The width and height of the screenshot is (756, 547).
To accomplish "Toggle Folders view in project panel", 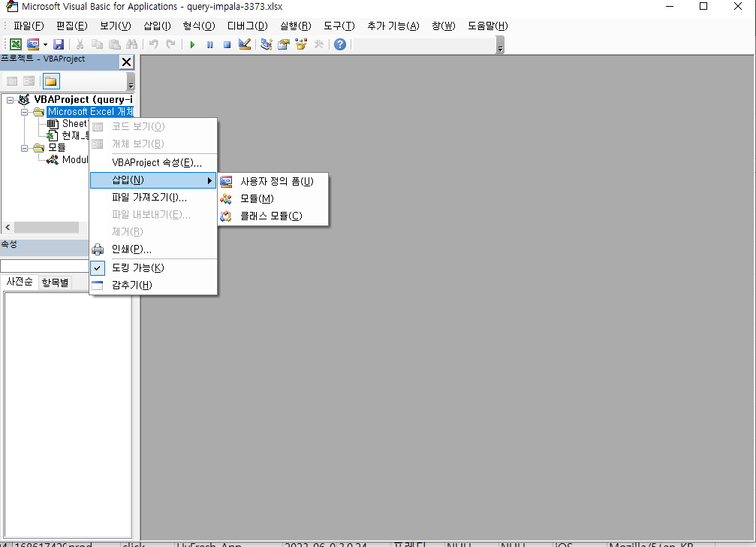I will [x=50, y=81].
